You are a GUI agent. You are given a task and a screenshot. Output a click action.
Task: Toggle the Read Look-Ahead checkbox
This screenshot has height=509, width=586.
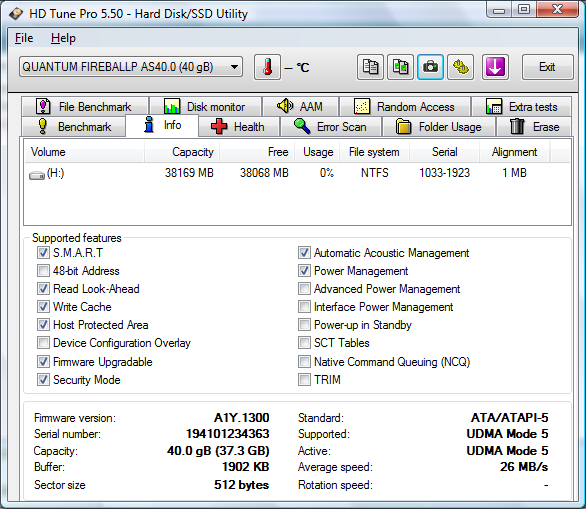point(43,289)
